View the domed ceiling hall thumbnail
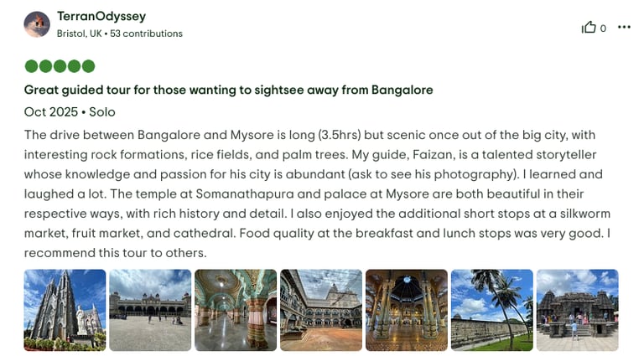644x356 pixels. click(x=407, y=310)
